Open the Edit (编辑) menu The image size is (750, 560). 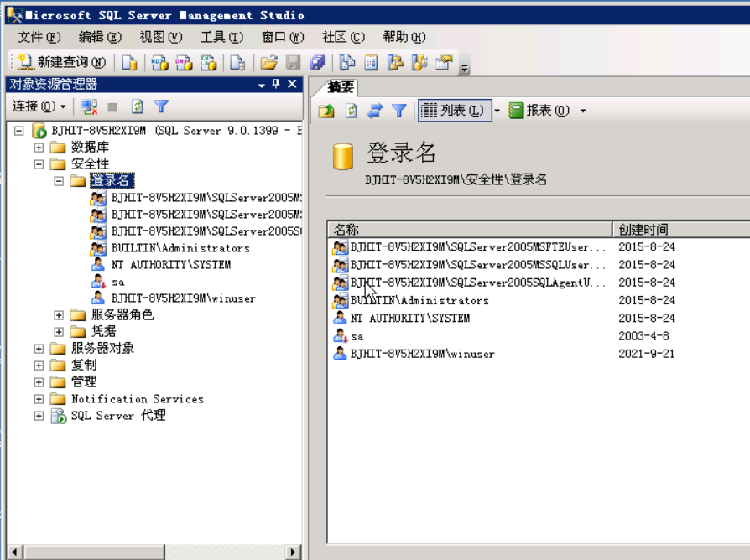point(100,37)
